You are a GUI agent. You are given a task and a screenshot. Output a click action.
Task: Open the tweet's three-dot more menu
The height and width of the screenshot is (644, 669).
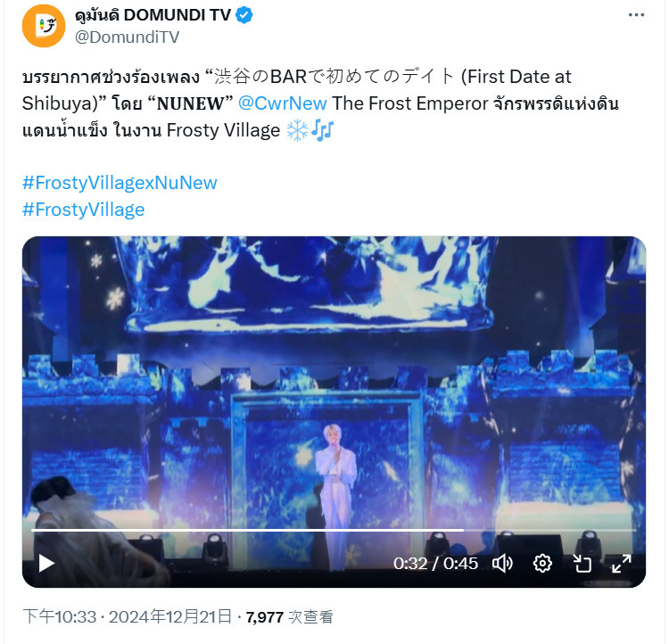pyautogui.click(x=636, y=15)
